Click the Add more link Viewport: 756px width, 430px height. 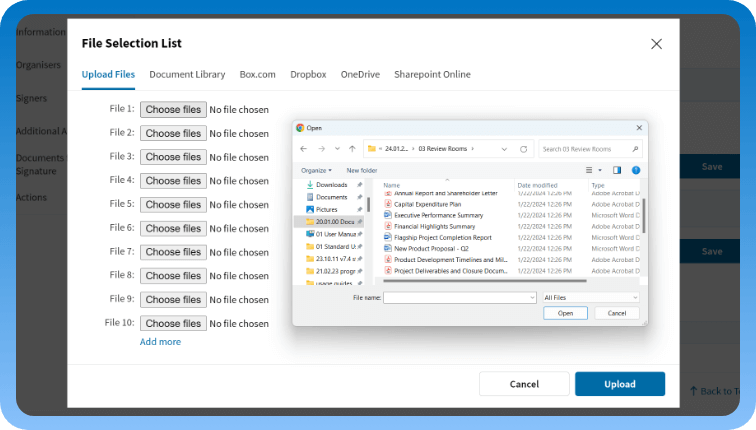[x=160, y=342]
